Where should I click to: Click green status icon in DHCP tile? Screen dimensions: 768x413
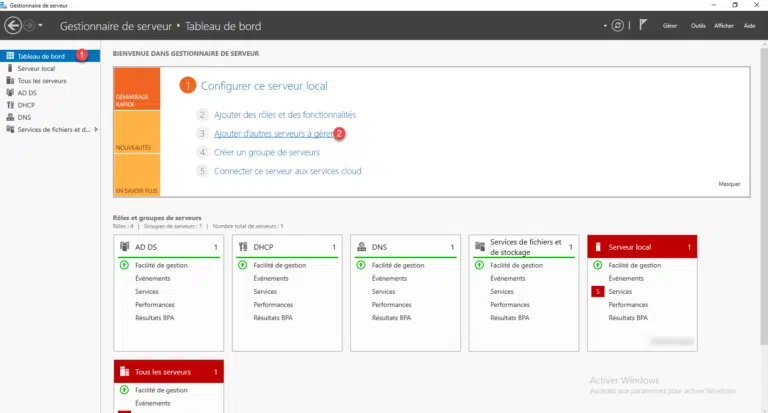point(243,265)
